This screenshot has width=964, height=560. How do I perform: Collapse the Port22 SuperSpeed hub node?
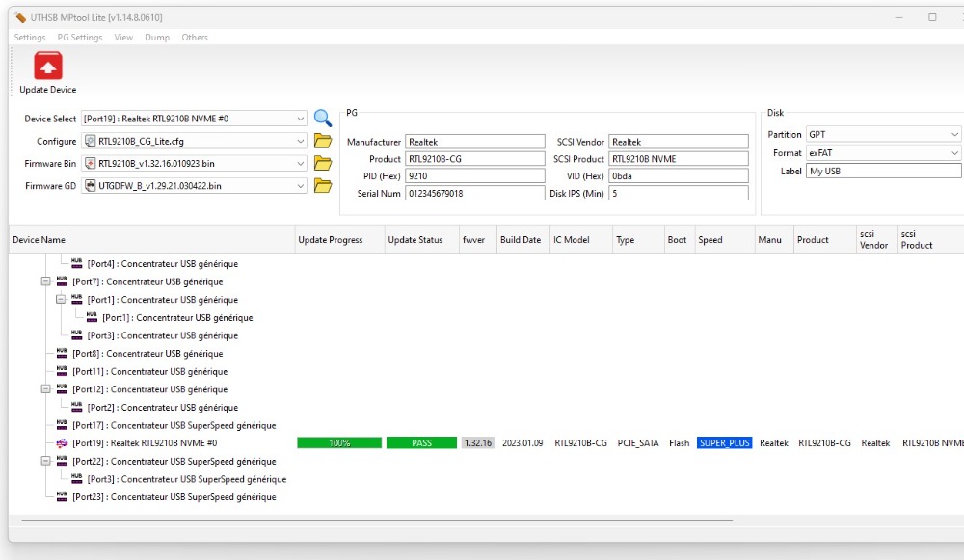coord(46,462)
